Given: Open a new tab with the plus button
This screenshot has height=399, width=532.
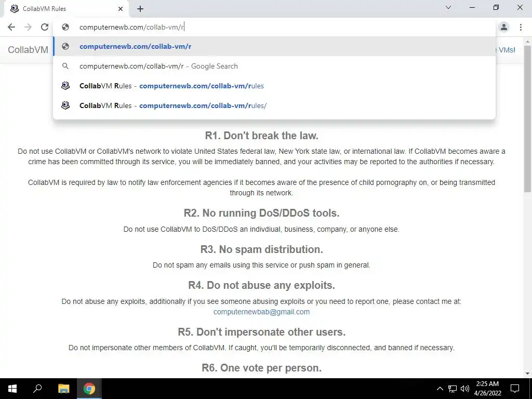Looking at the screenshot, I should 140,9.
